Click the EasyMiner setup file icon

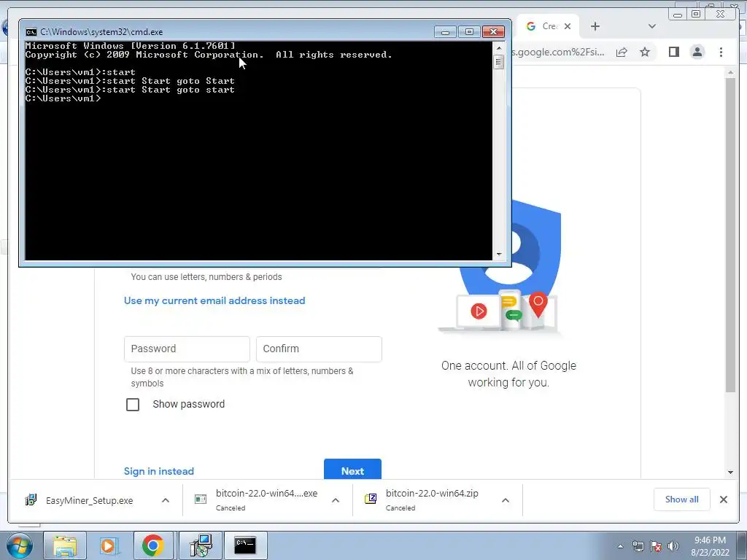tap(31, 500)
